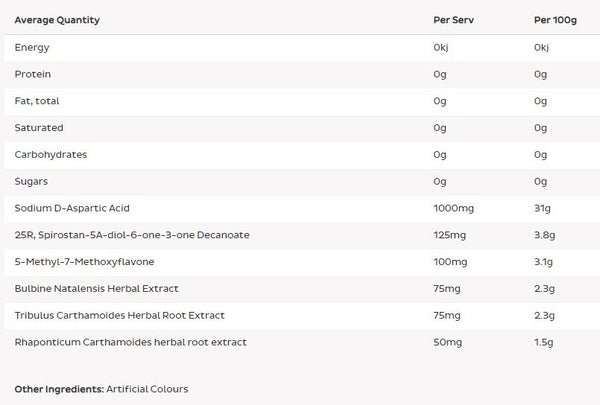Click the Other Ingredients: Artificial Colours text
The image size is (600, 405).
(101, 388)
